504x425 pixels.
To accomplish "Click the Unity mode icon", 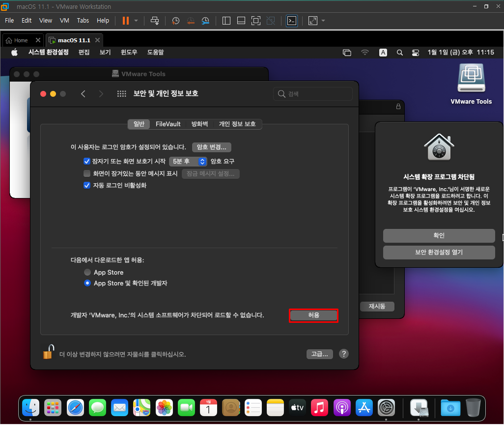I will click(x=271, y=21).
